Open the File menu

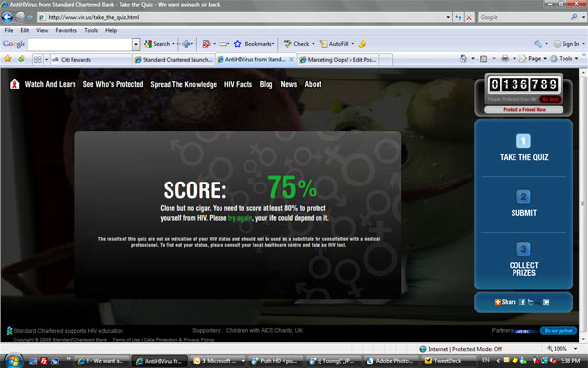coord(9,30)
